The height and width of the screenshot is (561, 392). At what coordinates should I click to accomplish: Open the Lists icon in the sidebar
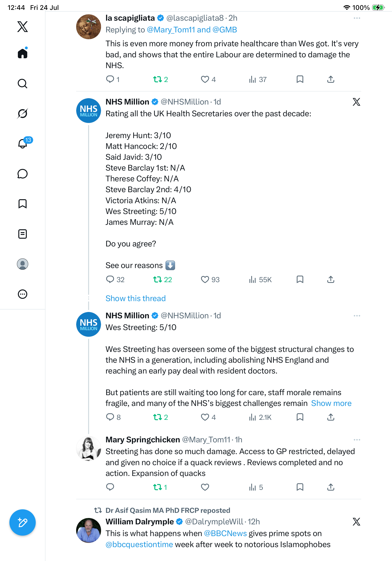(x=23, y=234)
